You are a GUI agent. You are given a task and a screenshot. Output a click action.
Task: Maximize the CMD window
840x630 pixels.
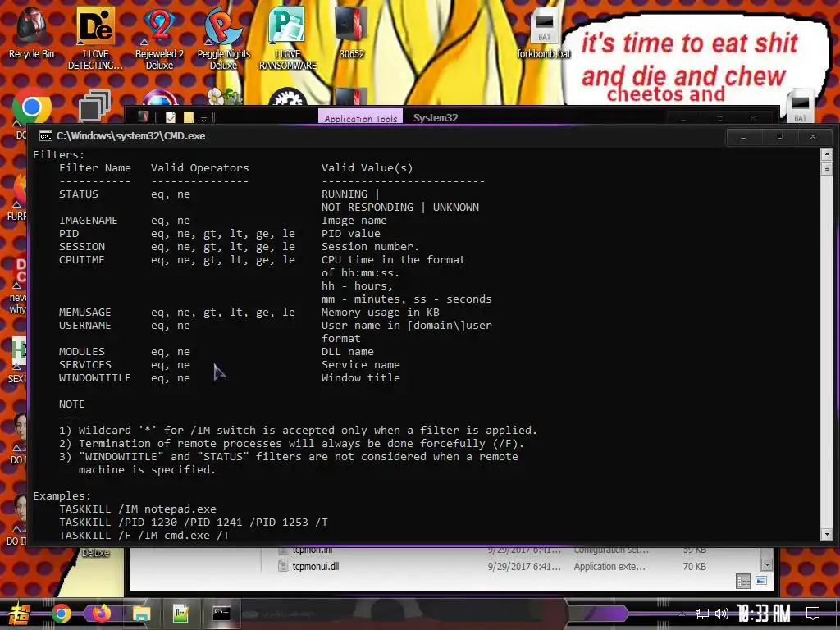click(x=780, y=137)
